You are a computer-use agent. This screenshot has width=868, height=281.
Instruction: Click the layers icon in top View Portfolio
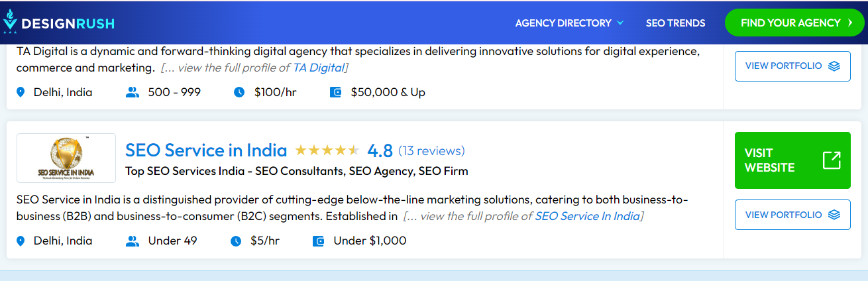[834, 66]
